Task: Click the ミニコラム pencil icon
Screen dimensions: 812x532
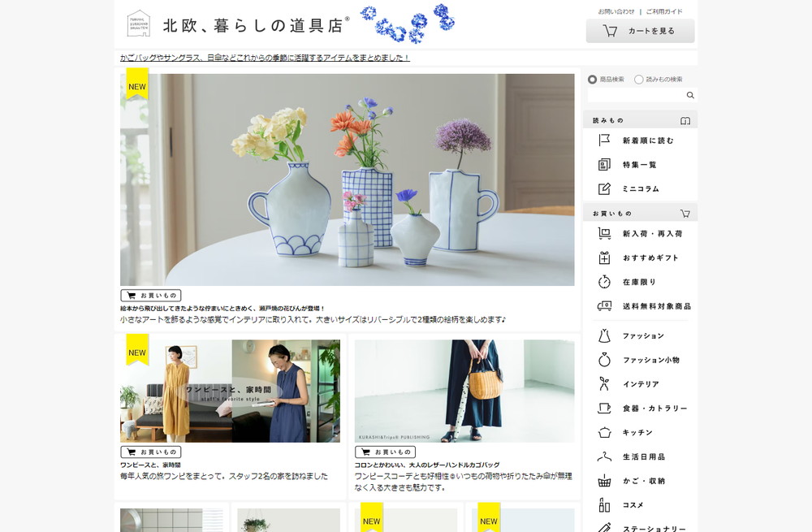Action: [604, 188]
